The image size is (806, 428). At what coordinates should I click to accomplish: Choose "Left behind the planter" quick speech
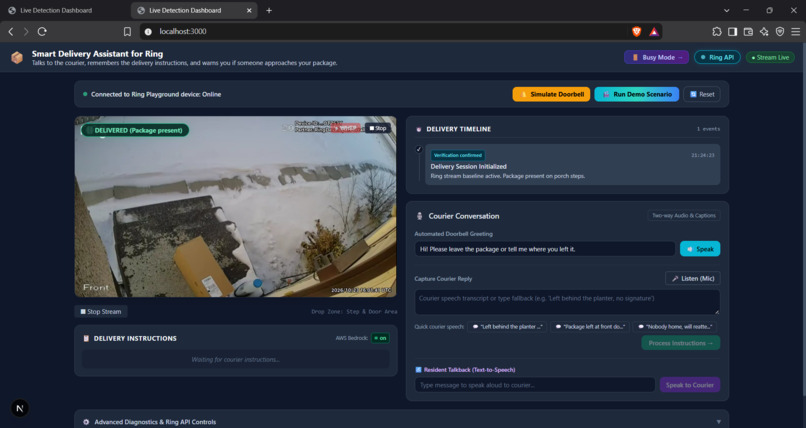(x=507, y=327)
